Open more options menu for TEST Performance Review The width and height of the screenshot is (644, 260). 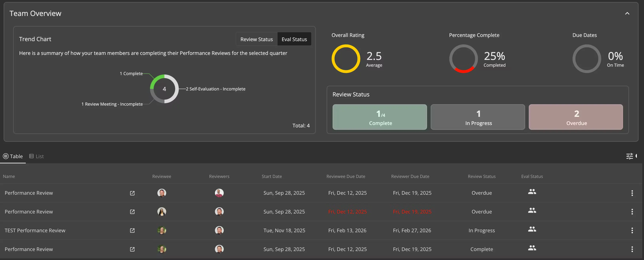coord(632,230)
